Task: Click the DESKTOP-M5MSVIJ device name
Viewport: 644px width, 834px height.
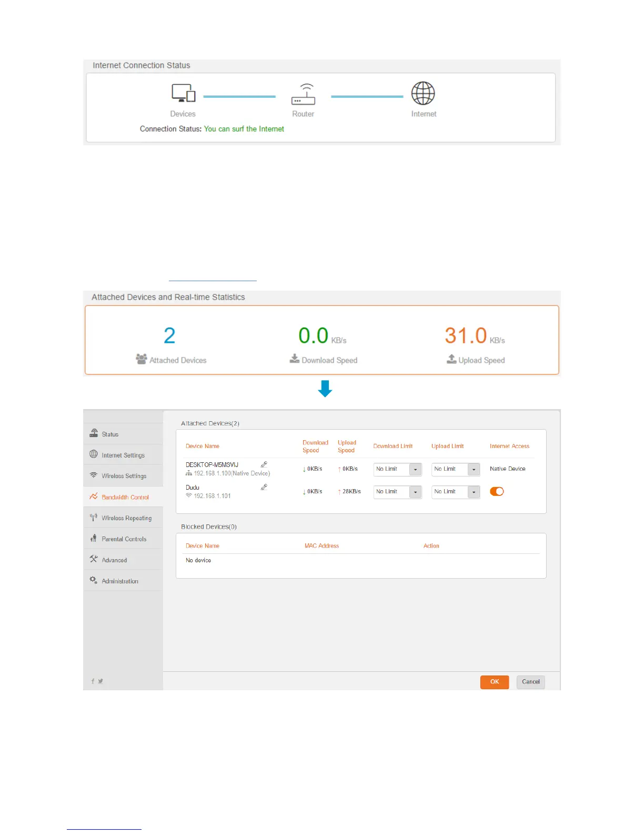Action: click(x=212, y=465)
